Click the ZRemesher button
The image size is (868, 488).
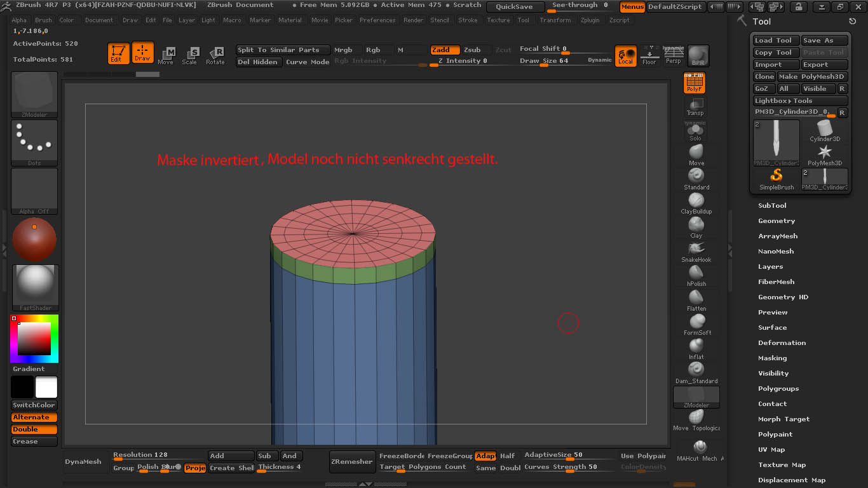point(351,462)
